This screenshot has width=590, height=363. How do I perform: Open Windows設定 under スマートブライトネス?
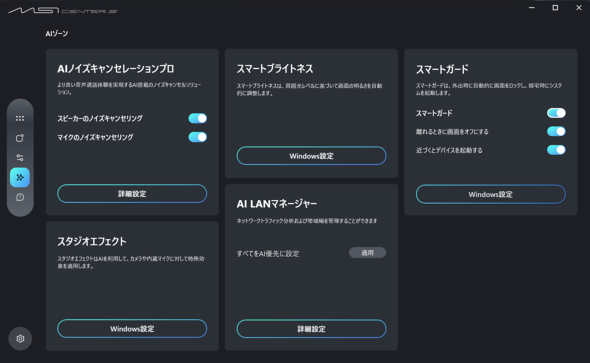tap(312, 156)
